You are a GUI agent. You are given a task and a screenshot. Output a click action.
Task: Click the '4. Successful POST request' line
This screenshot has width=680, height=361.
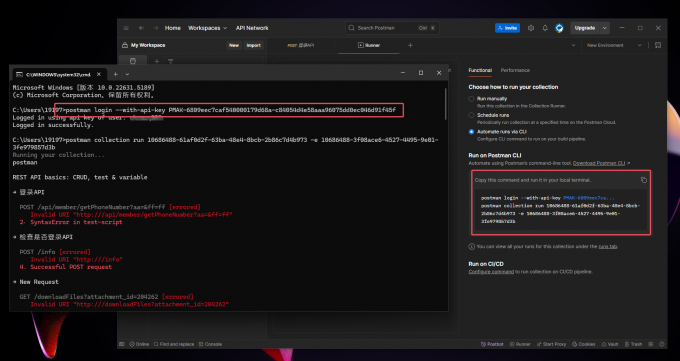[65, 267]
